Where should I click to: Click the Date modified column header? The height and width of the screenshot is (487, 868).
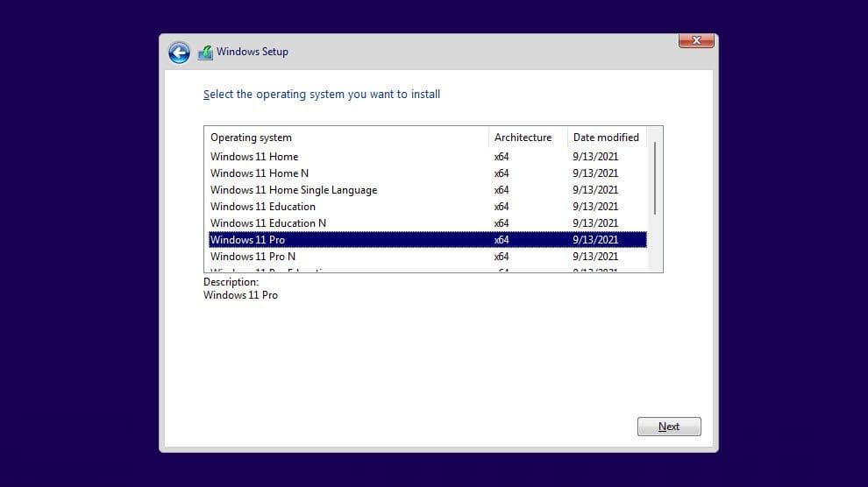607,138
